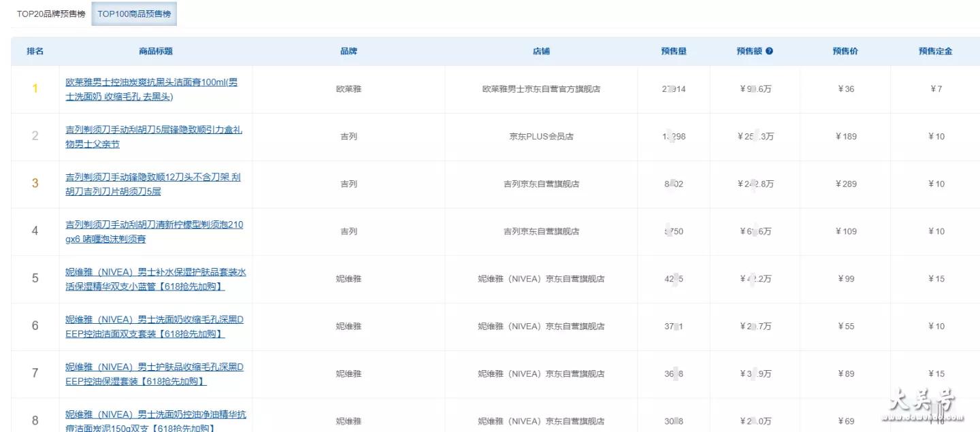Switch to TOP20品牌预售榜 tab

pyautogui.click(x=51, y=14)
